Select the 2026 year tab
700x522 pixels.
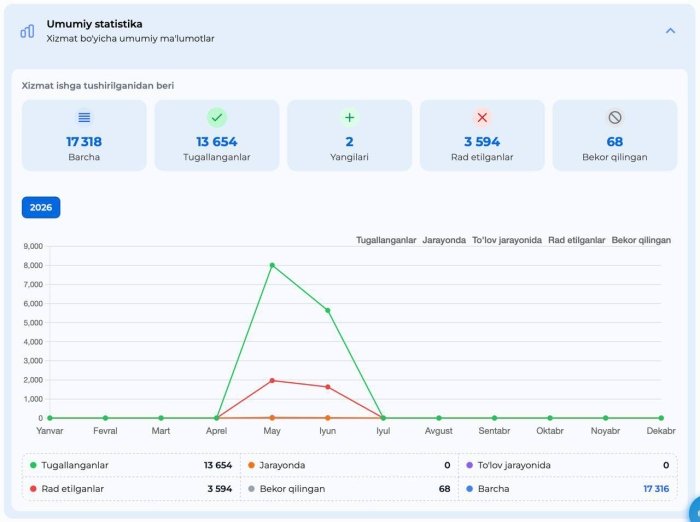click(41, 207)
